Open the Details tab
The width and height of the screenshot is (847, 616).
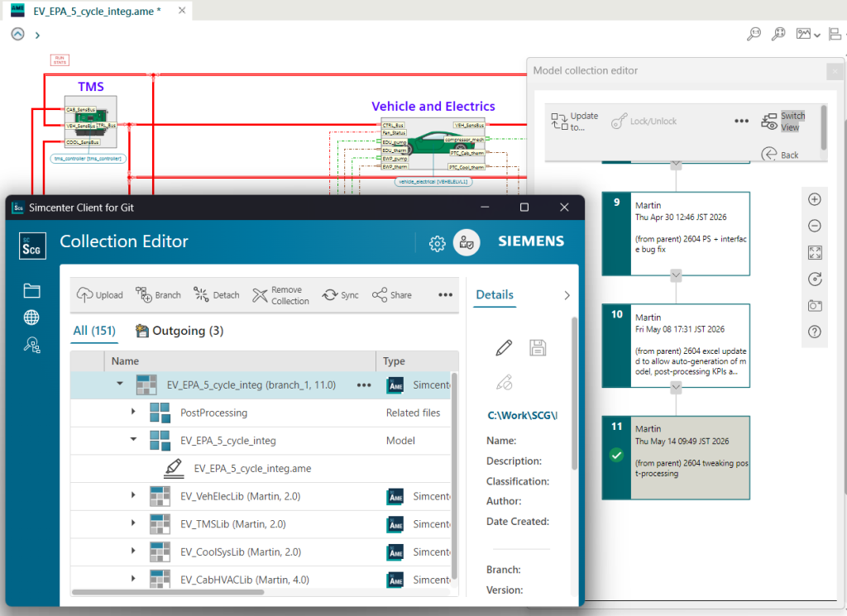coord(495,295)
